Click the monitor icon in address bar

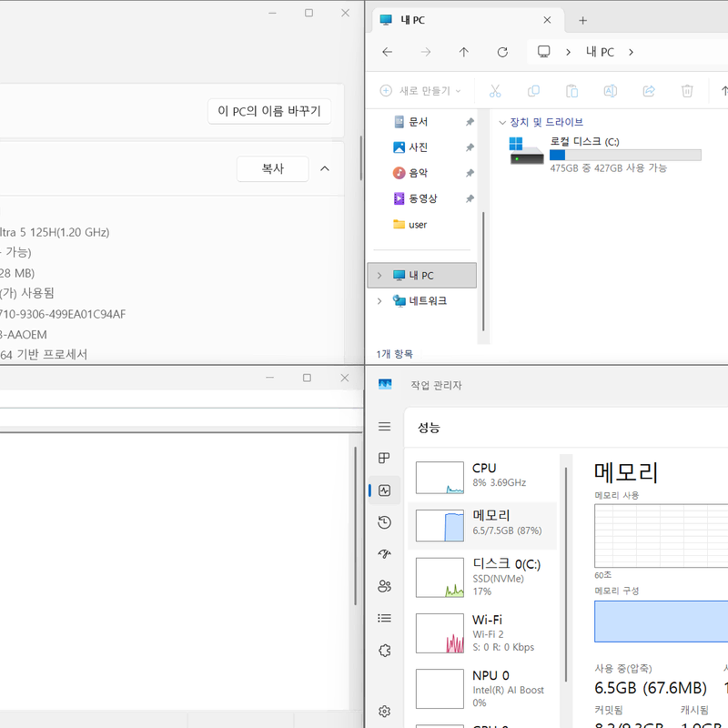click(x=543, y=52)
